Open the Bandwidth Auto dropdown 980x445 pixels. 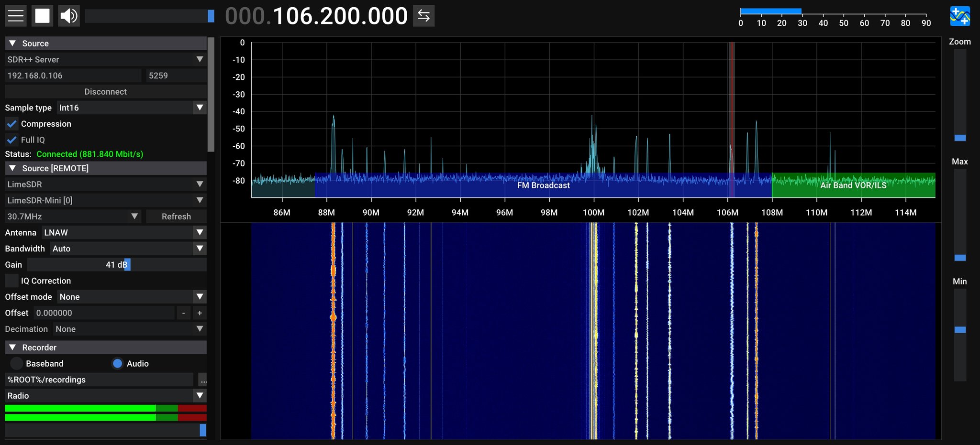pos(200,249)
